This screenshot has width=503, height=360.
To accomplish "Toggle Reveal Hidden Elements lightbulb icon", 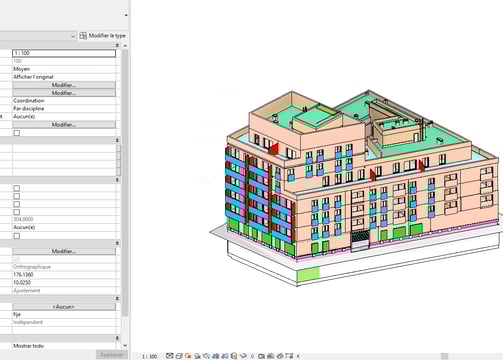I will point(252,356).
